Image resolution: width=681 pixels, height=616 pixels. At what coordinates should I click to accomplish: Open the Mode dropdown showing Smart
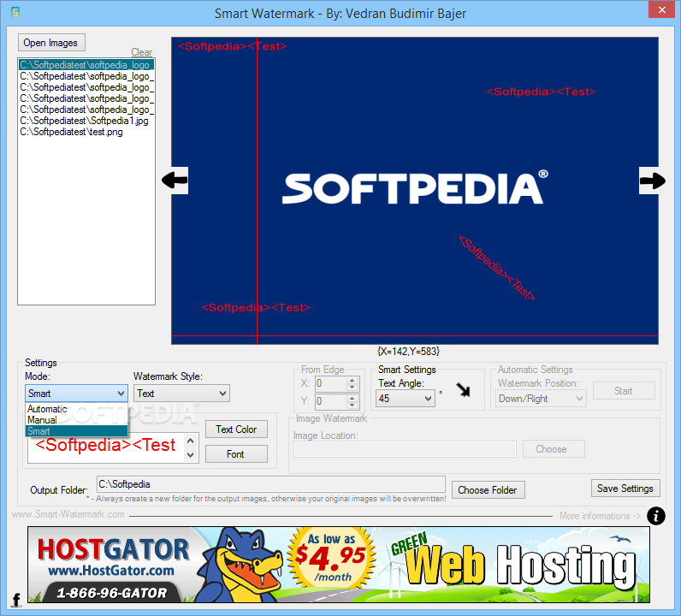(76, 394)
